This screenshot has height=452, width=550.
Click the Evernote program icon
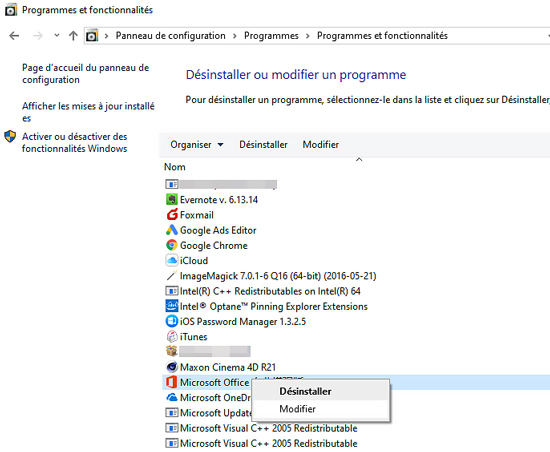tap(172, 200)
